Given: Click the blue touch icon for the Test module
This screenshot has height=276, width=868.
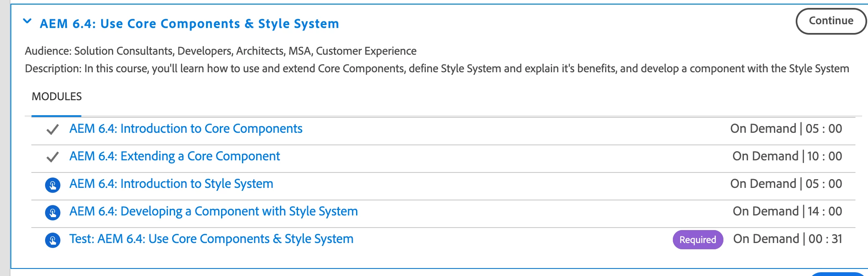Looking at the screenshot, I should point(53,240).
